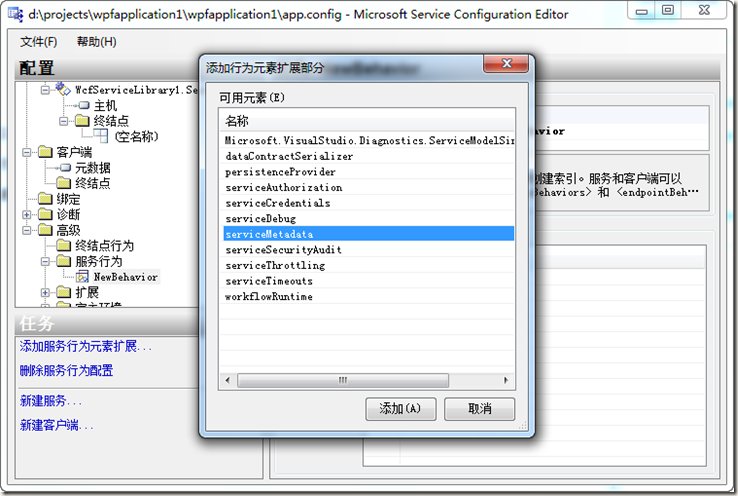The height and width of the screenshot is (496, 738).
Task: Collapse the service's 终结点 node
Action: 64,121
